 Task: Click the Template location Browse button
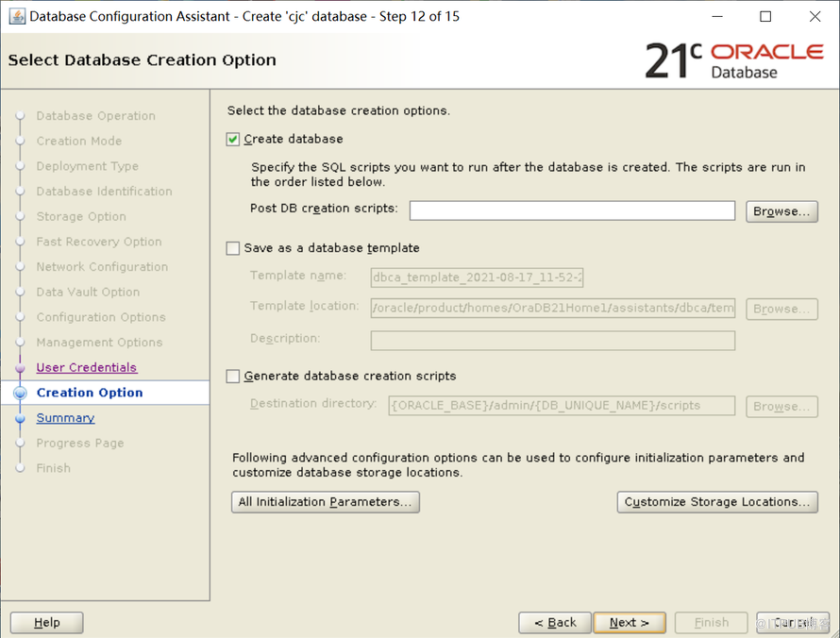pos(781,309)
